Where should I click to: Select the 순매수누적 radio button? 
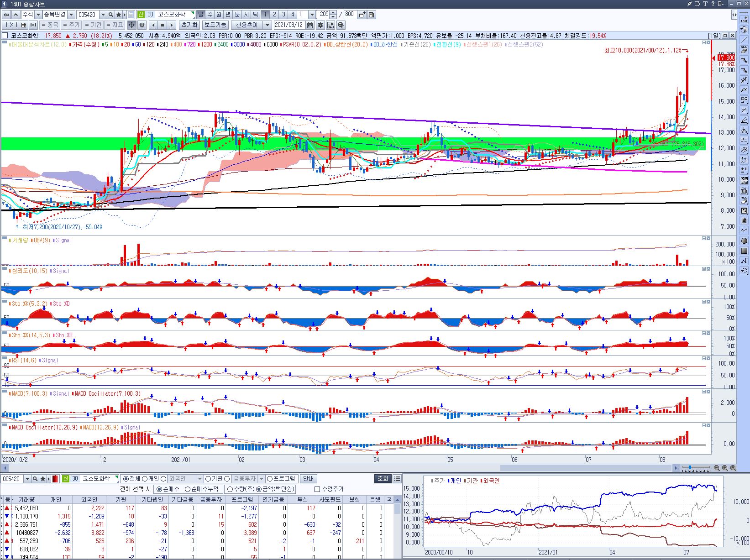(188, 489)
